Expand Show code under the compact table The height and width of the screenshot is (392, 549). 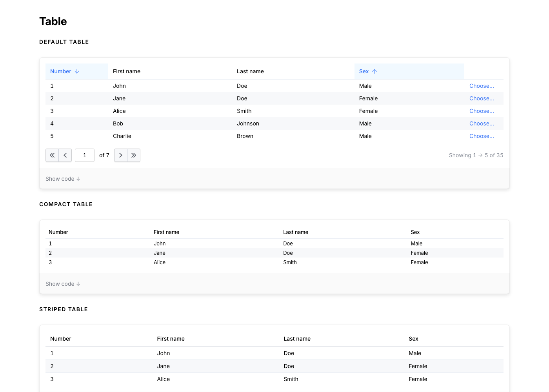pyautogui.click(x=63, y=284)
